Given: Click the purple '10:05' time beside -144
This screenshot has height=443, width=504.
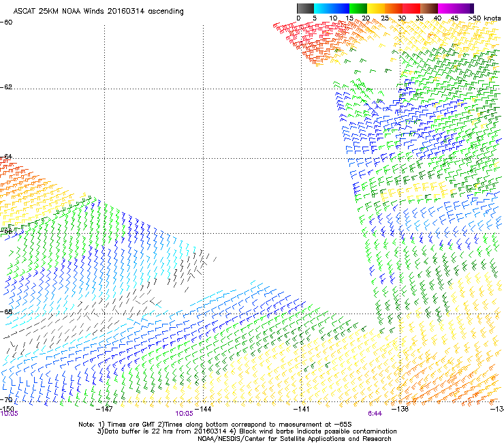Looking at the screenshot, I should 184,414.
